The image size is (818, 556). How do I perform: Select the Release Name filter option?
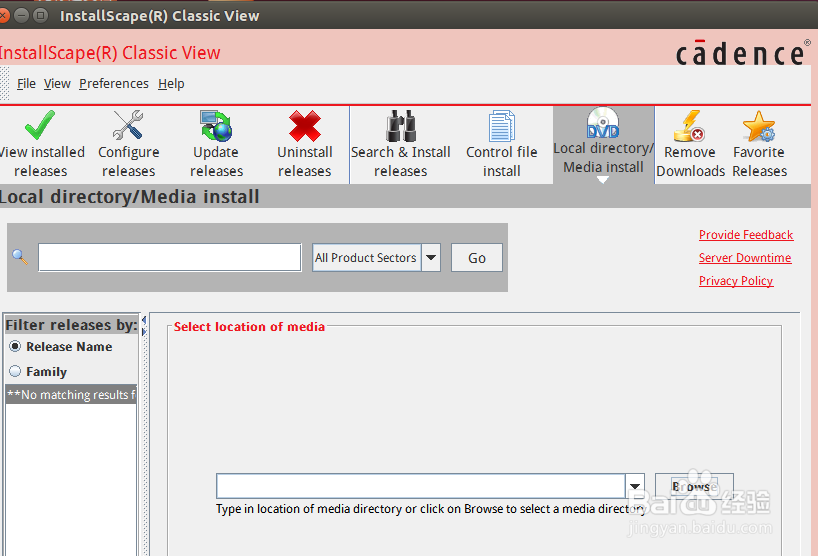[61, 346]
